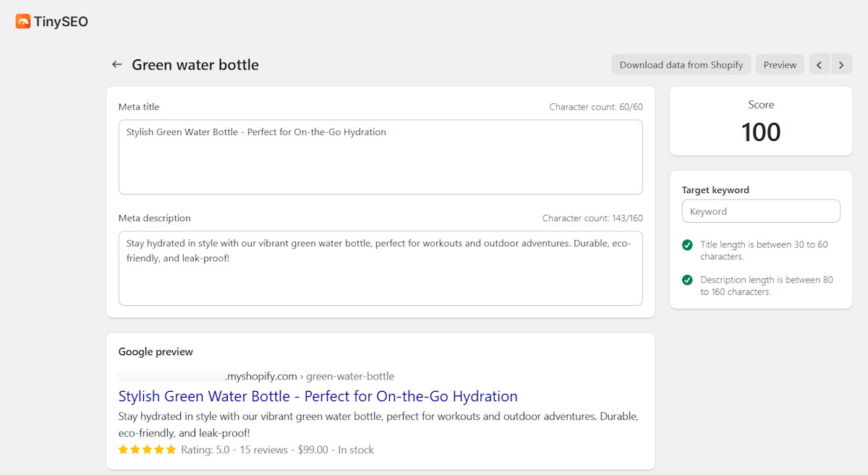The height and width of the screenshot is (475, 868).
Task: Click the Score 100 card
Action: (x=761, y=121)
